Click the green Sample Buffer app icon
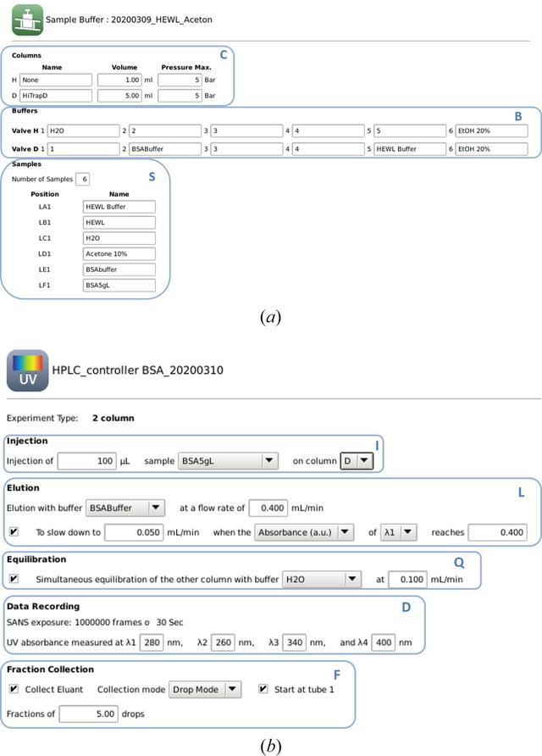This screenshot has width=542, height=756. click(x=27, y=19)
